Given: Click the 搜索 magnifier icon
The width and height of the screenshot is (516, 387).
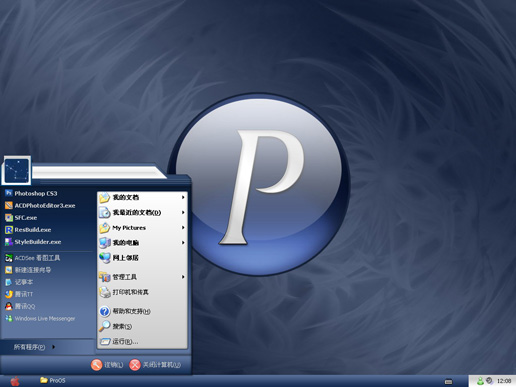Looking at the screenshot, I should (105, 326).
